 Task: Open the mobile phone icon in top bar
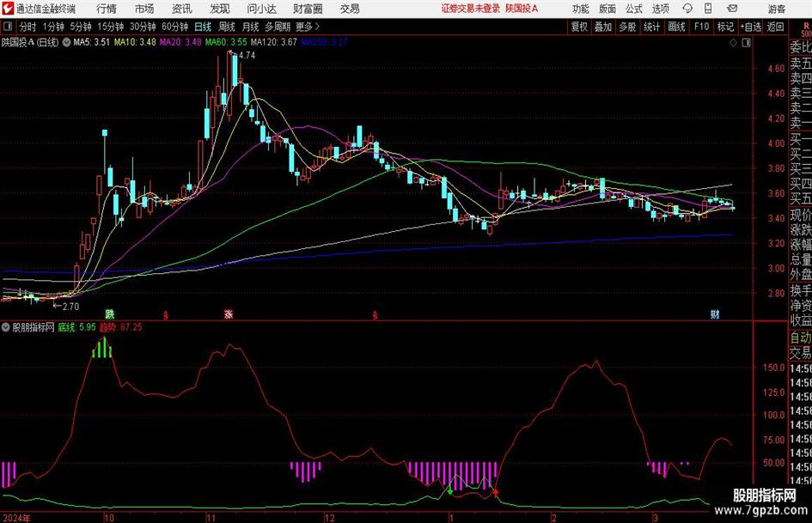click(708, 9)
